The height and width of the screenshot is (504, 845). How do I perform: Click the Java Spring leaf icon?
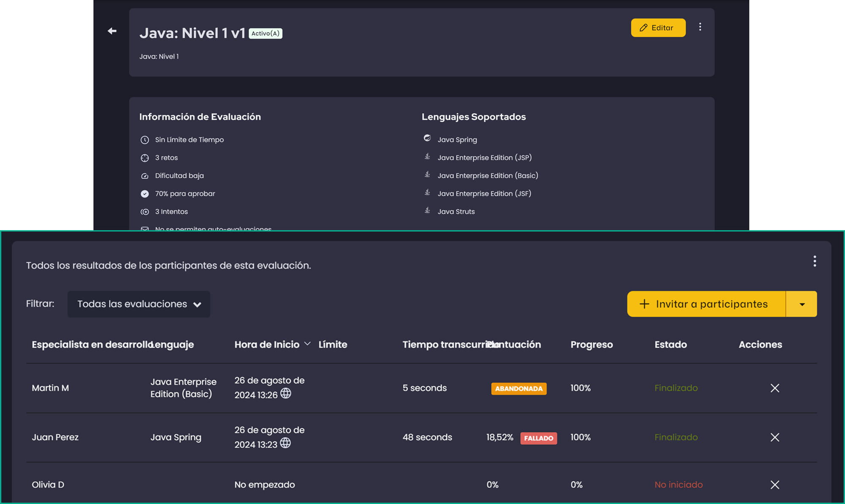pyautogui.click(x=427, y=138)
